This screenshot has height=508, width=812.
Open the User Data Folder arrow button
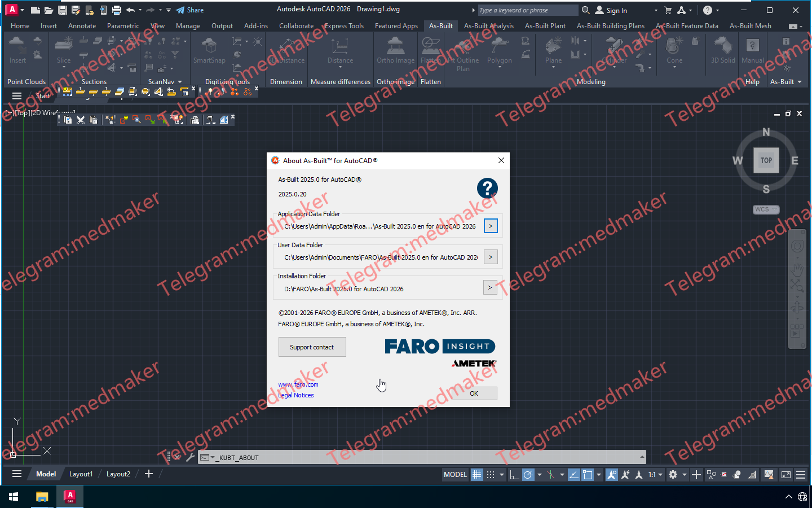[x=491, y=257]
